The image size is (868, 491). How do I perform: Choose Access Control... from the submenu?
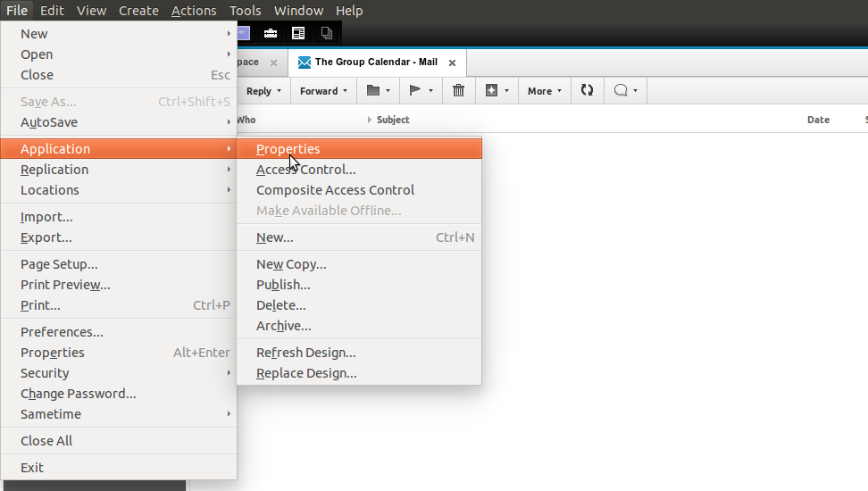coord(305,170)
